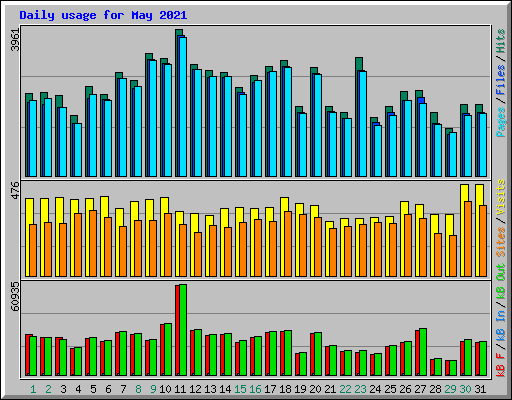Click the Files legend label
Image resolution: width=512 pixels, height=400 pixels.
[501, 80]
